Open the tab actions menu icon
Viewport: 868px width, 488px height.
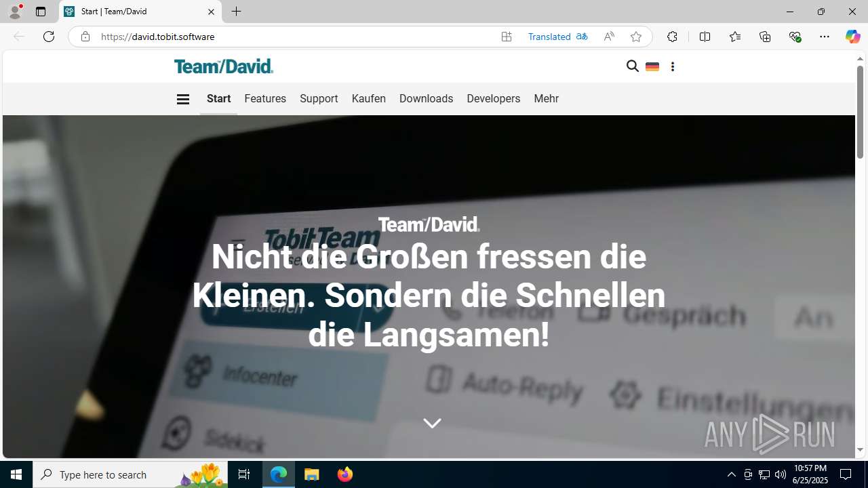coord(41,12)
